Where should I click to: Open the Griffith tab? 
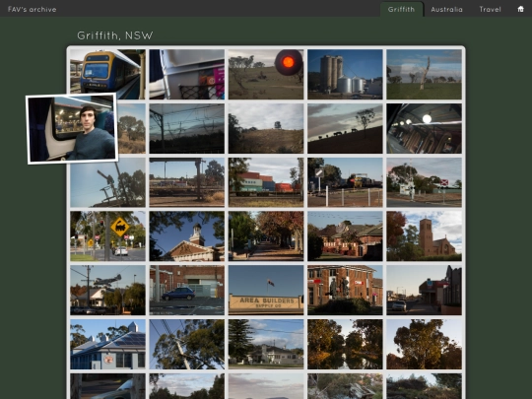[401, 9]
